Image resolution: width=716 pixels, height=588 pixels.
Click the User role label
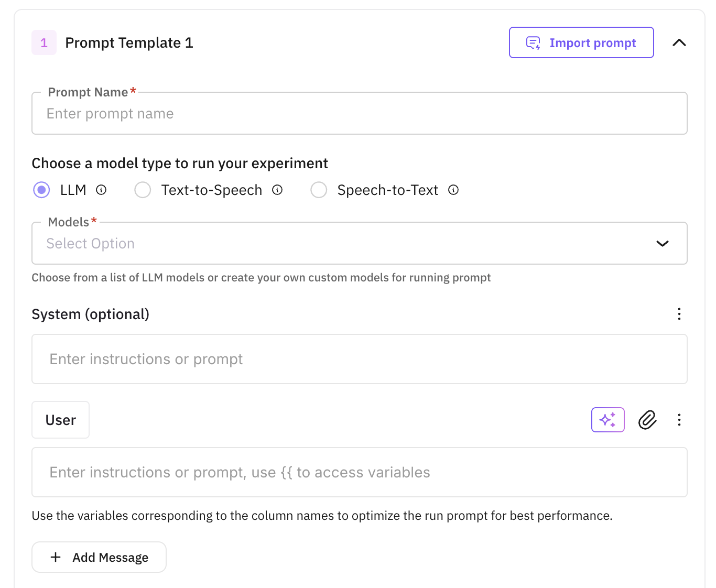(x=60, y=420)
